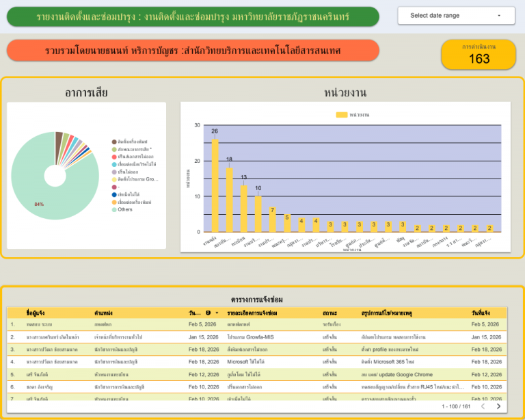Click the cyan legend dot in pie legend
Image resolution: width=525 pixels, height=420 pixels.
[114, 164]
